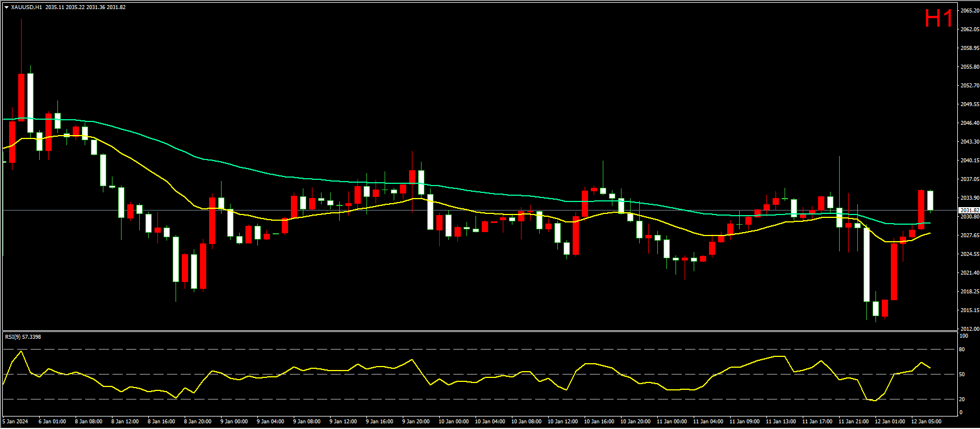The width and height of the screenshot is (980, 429).
Task: Click the 2065.20 price scale label
Action: click(x=970, y=11)
